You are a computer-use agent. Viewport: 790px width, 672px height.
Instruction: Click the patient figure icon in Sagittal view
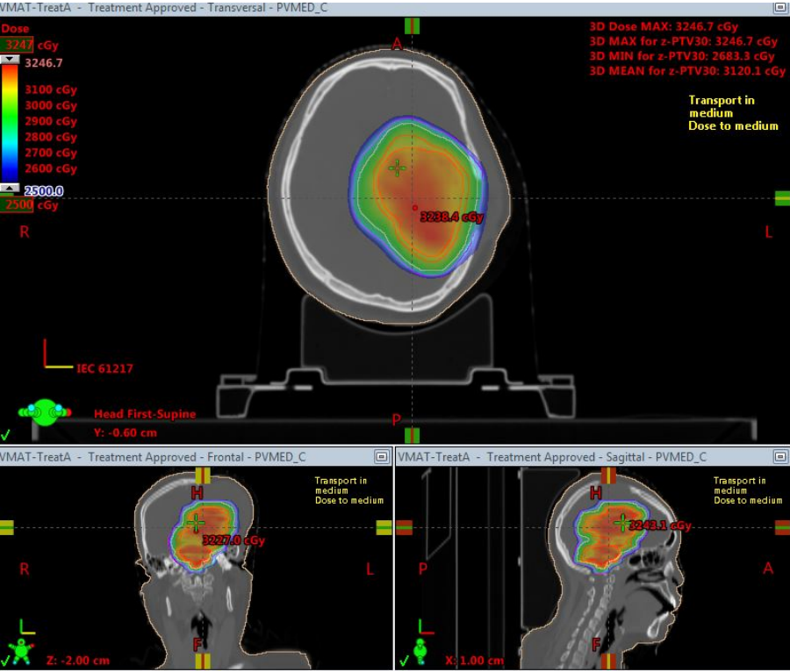pyautogui.click(x=420, y=649)
